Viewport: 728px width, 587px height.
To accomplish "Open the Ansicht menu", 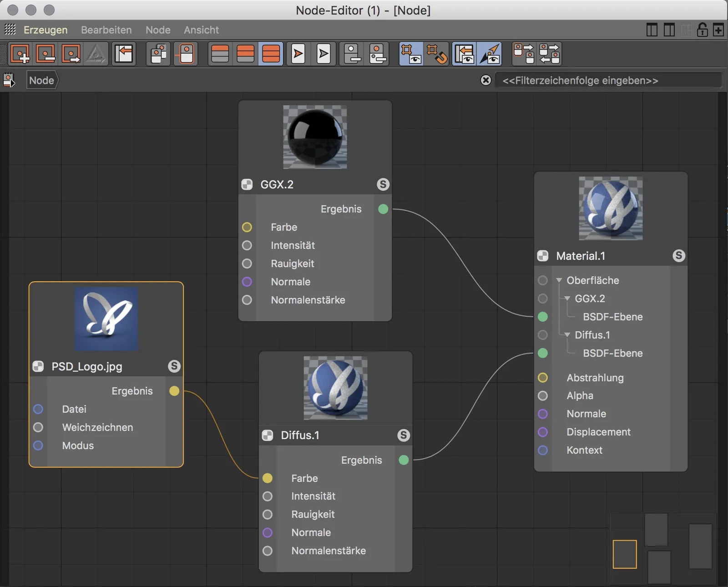I will click(x=201, y=30).
